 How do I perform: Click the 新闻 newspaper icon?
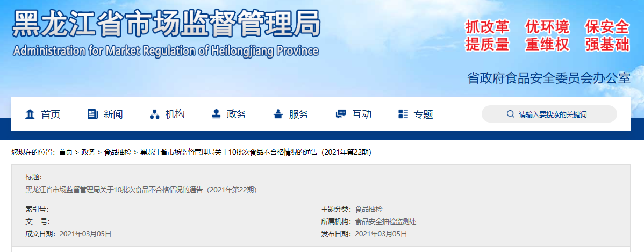point(92,114)
